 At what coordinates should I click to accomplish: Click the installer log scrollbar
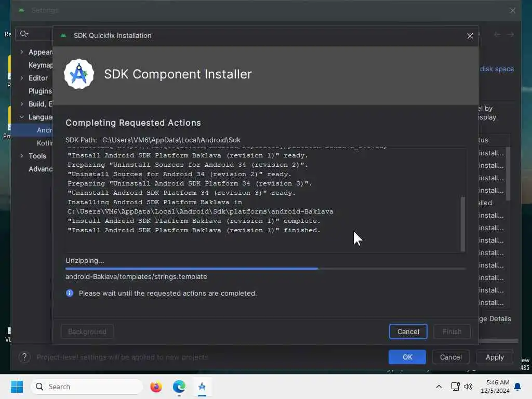click(x=462, y=224)
